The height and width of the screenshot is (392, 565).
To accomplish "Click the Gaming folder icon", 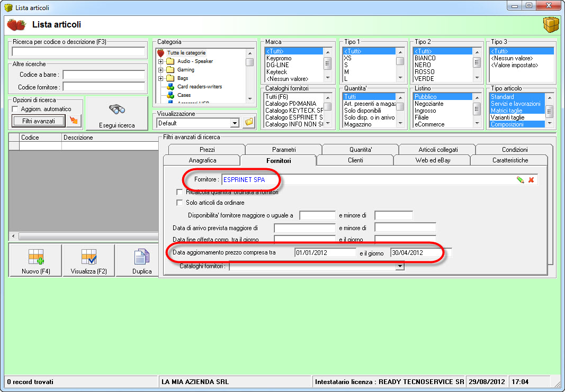I will tap(171, 70).
